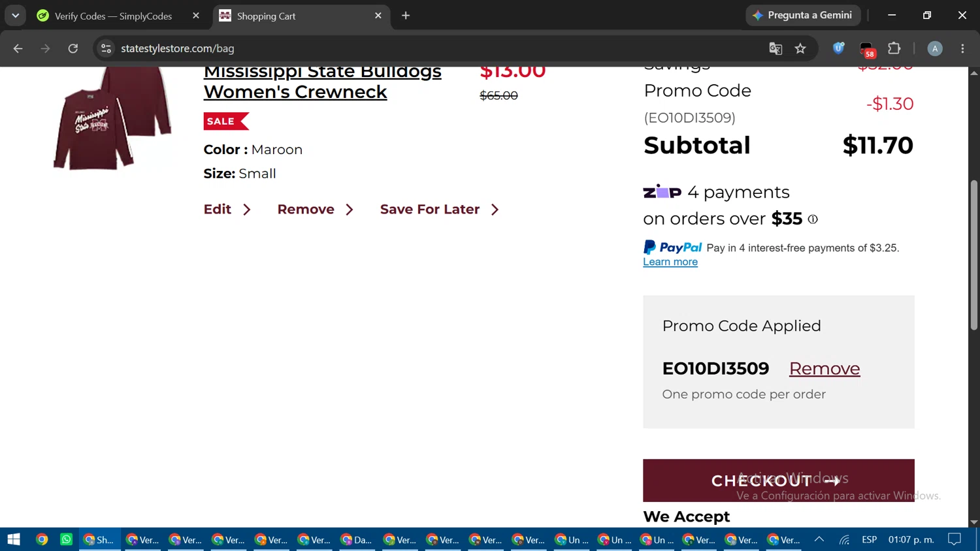Click the Color : Maroon text
The height and width of the screenshot is (551, 980).
(253, 150)
